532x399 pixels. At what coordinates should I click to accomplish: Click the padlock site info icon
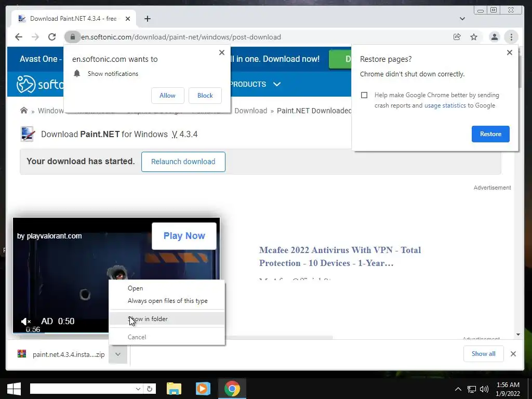pyautogui.click(x=72, y=37)
